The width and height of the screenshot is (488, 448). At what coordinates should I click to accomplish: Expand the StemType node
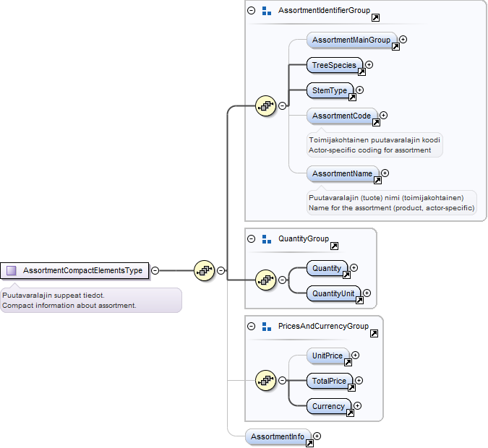360,90
